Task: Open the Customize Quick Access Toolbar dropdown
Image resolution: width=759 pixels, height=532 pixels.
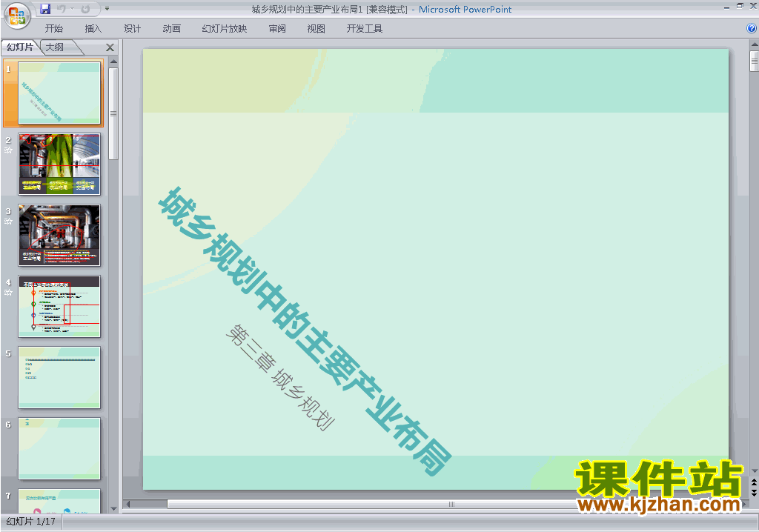Action: point(107,9)
